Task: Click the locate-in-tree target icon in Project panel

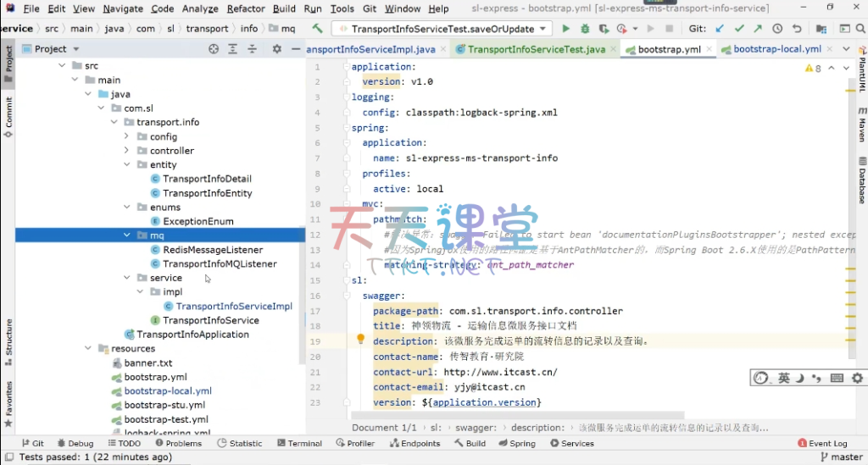Action: coord(214,49)
